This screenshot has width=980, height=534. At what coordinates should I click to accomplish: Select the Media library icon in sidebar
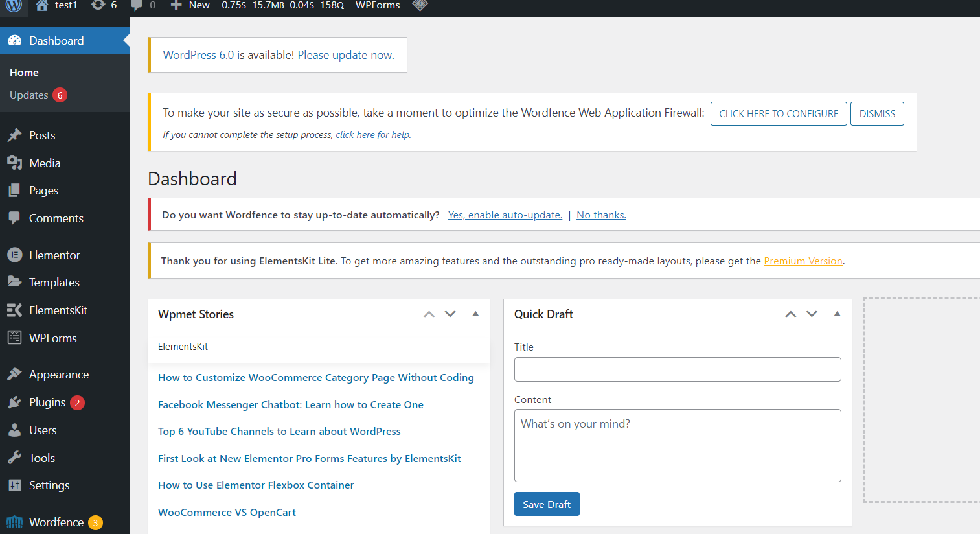point(15,163)
